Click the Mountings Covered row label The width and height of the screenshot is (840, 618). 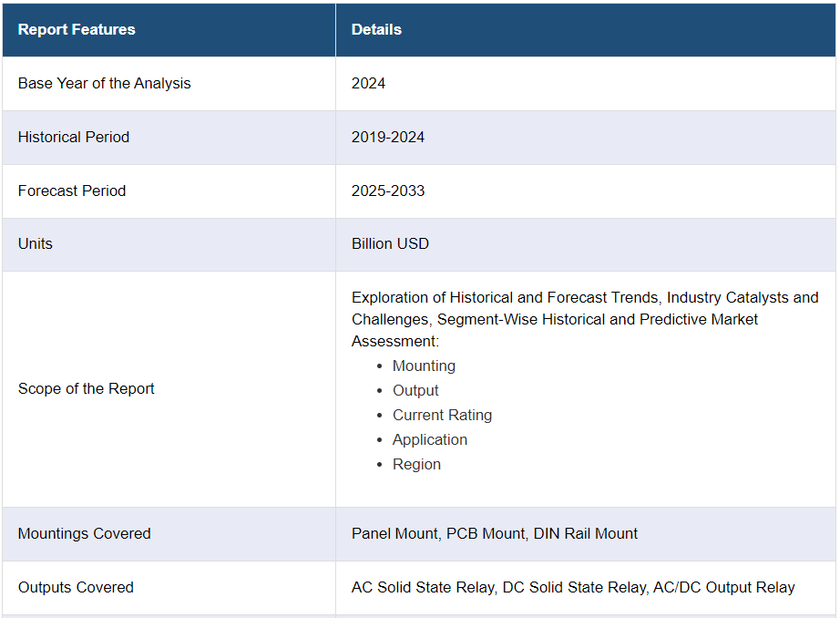coord(85,533)
